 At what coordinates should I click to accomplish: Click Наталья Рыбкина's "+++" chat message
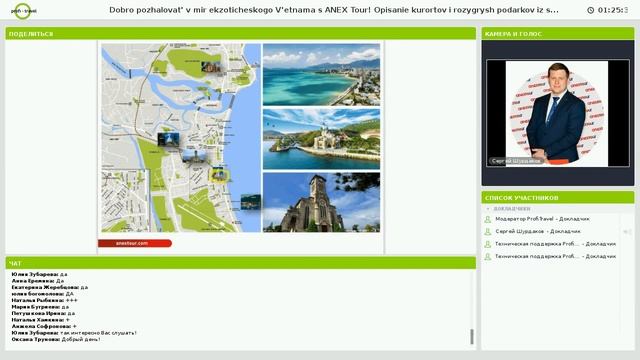(44, 300)
